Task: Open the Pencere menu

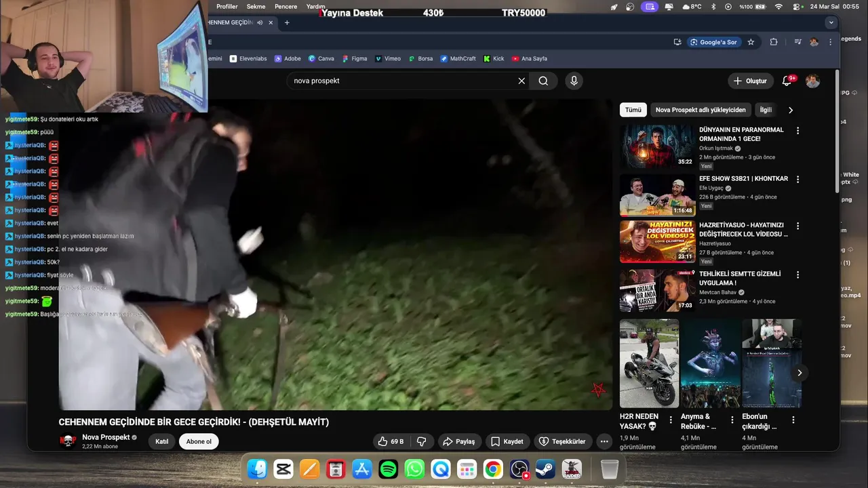Action: tap(286, 6)
